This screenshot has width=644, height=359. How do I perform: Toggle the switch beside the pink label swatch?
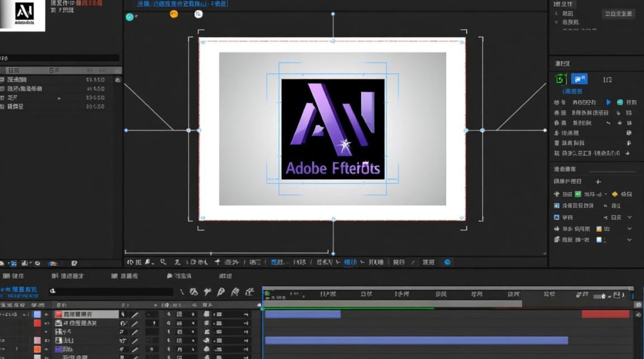click(x=47, y=340)
